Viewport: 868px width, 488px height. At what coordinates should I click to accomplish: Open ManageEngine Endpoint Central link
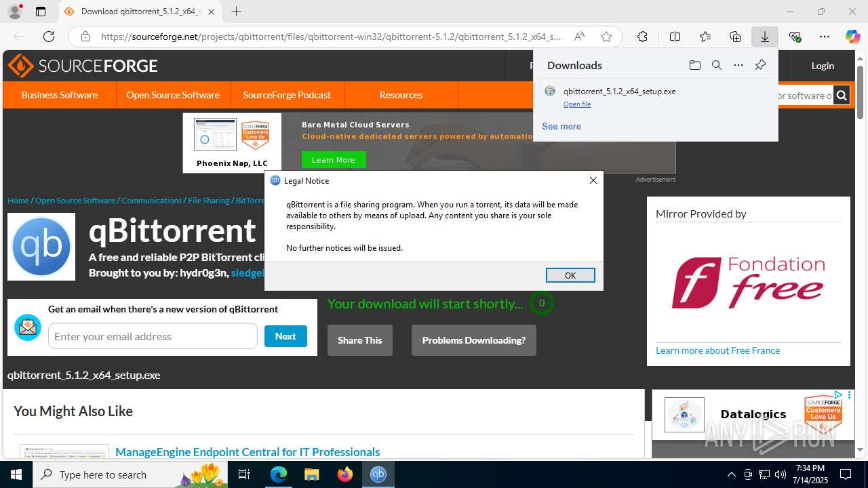[248, 452]
